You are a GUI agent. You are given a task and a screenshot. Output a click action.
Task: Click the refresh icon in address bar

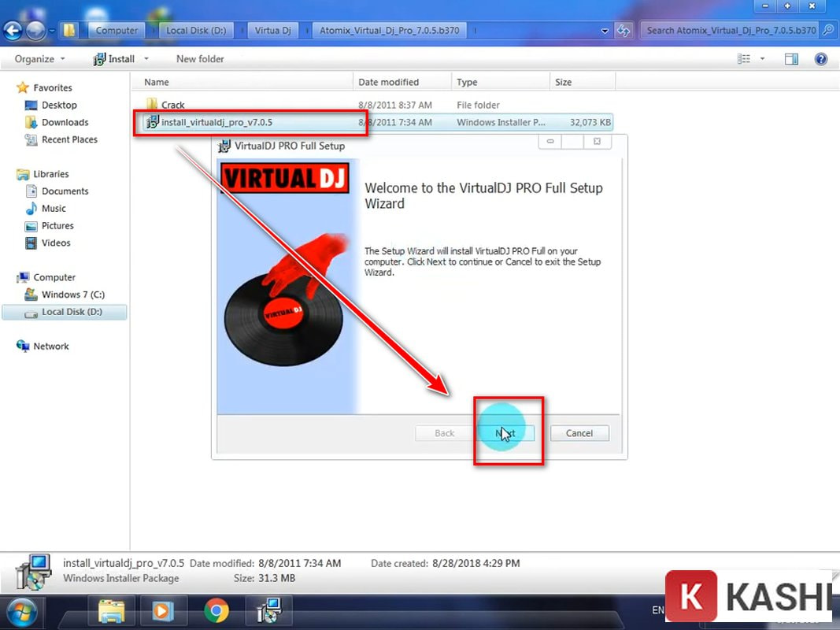624,30
